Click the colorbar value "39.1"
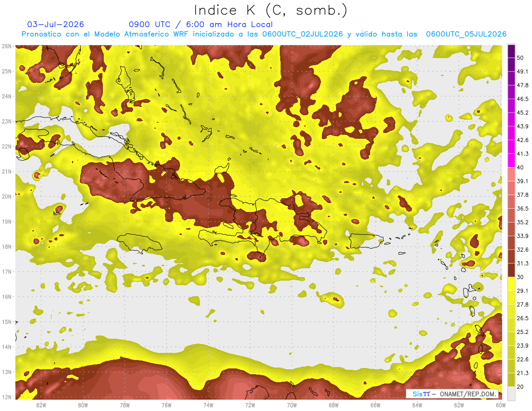The image size is (532, 411). (x=522, y=181)
